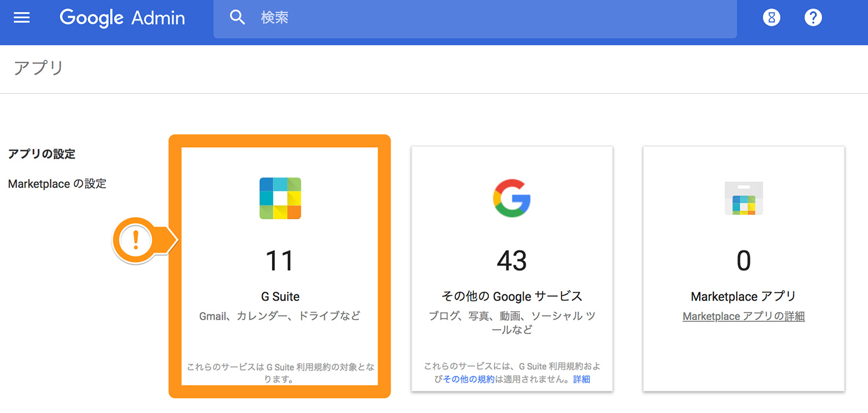Select アプリの設定 in sidebar
The image size is (868, 413).
coord(42,154)
